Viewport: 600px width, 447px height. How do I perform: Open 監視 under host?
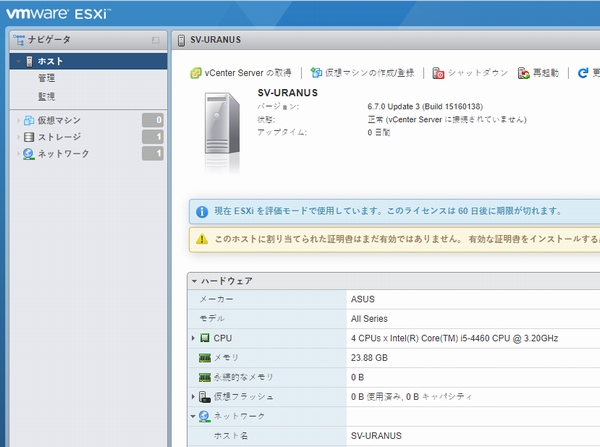[x=46, y=96]
